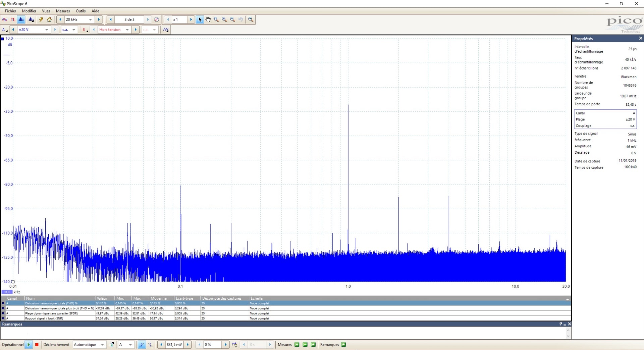Pin the Remarques panel
The width and height of the screenshot is (644, 350).
[x=560, y=324]
